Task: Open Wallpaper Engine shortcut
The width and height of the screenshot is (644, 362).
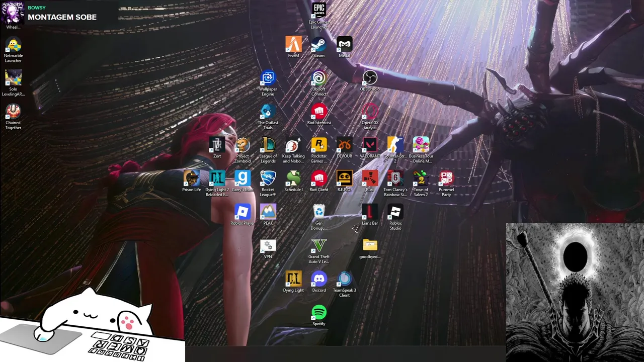Action: [268, 78]
